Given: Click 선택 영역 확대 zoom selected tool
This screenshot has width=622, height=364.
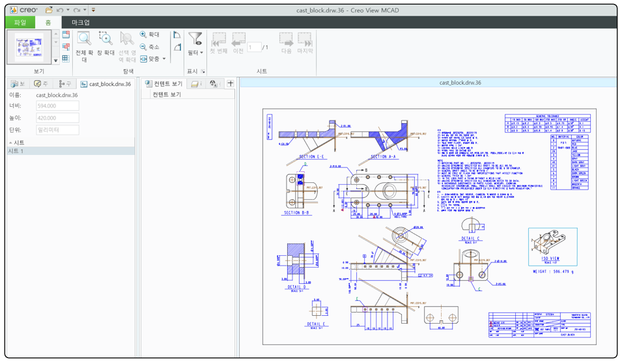Looking at the screenshot, I should 128,47.
